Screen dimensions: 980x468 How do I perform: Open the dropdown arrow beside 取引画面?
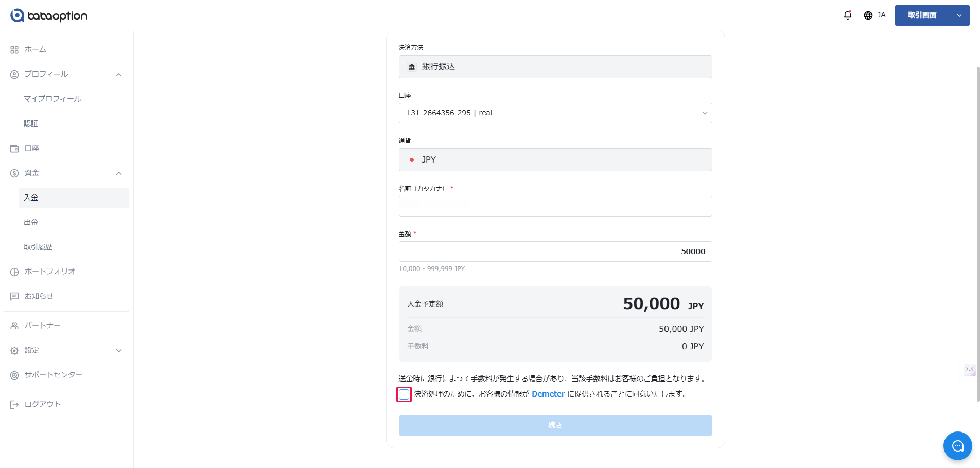[x=959, y=15]
